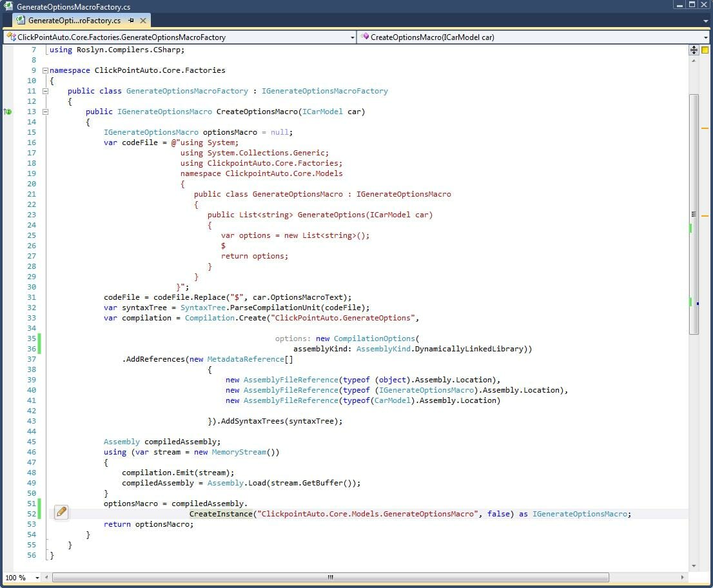Click 'return options;' on line 27
This screenshot has width=713, height=588.
pyautogui.click(x=255, y=256)
